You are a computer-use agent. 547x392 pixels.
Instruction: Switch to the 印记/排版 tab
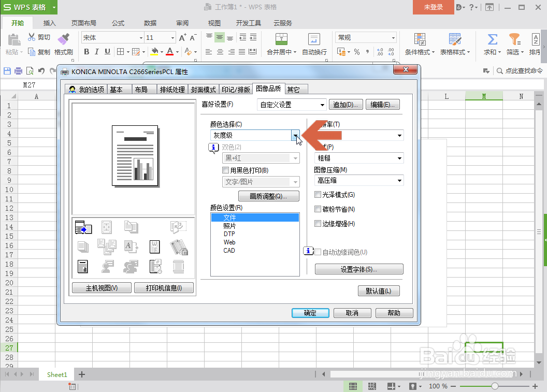point(236,90)
